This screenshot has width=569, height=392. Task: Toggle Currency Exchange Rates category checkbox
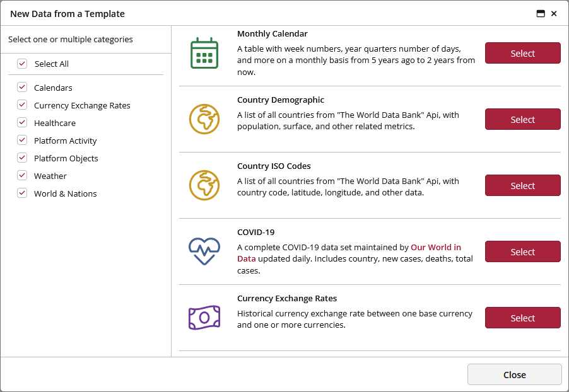pos(22,105)
